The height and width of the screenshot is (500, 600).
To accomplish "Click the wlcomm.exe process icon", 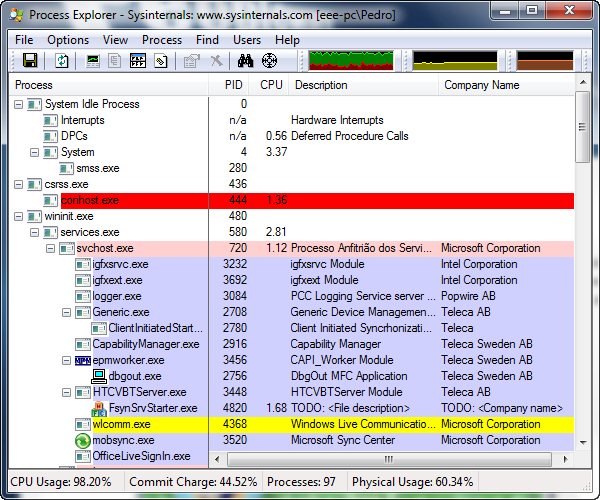I will point(83,424).
